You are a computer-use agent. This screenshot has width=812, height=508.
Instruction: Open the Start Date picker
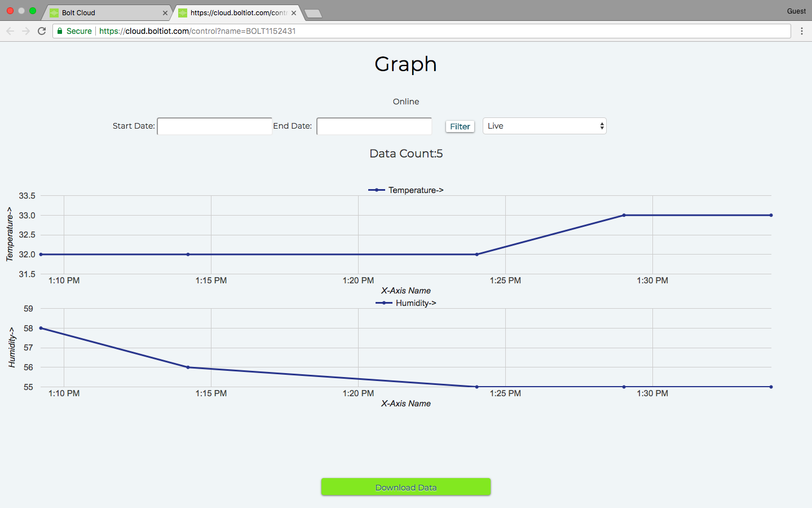pos(214,126)
